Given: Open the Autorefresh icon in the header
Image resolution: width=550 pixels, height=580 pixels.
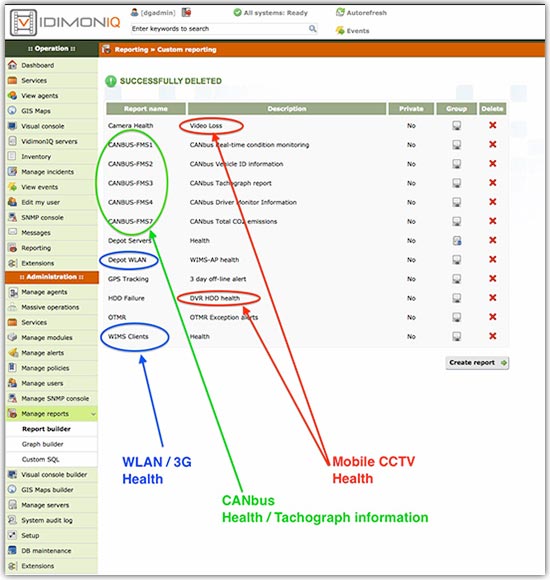Looking at the screenshot, I should pos(340,12).
